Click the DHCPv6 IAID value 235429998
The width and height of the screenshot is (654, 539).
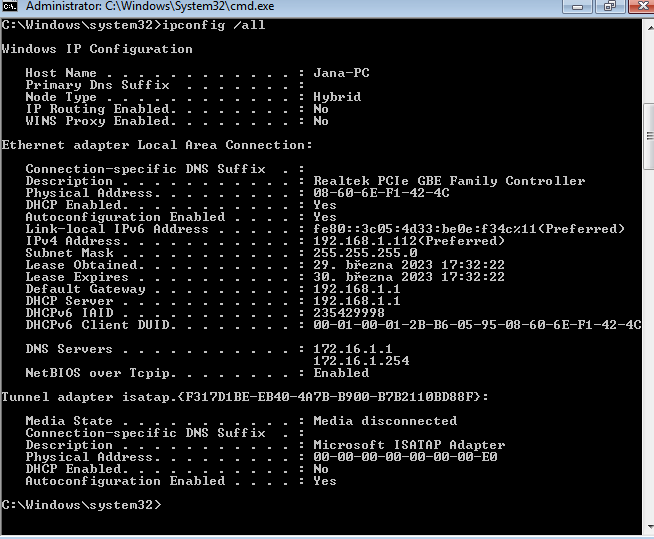pyautogui.click(x=349, y=313)
